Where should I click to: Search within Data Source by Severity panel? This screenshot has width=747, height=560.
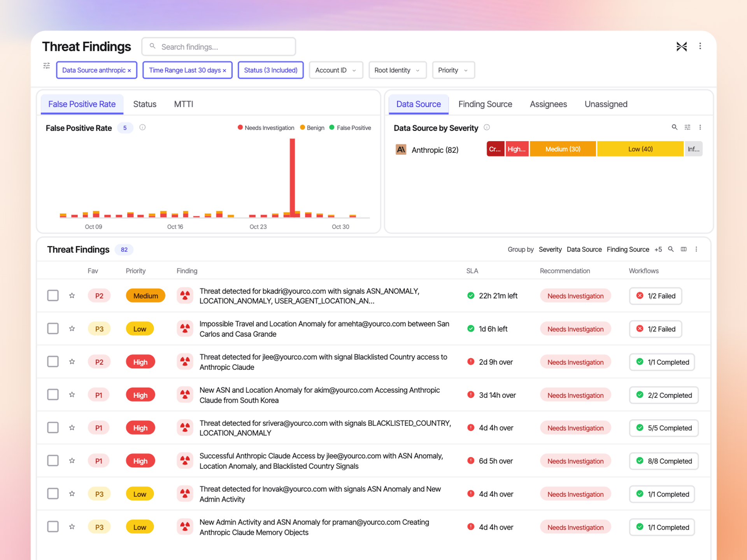(674, 127)
